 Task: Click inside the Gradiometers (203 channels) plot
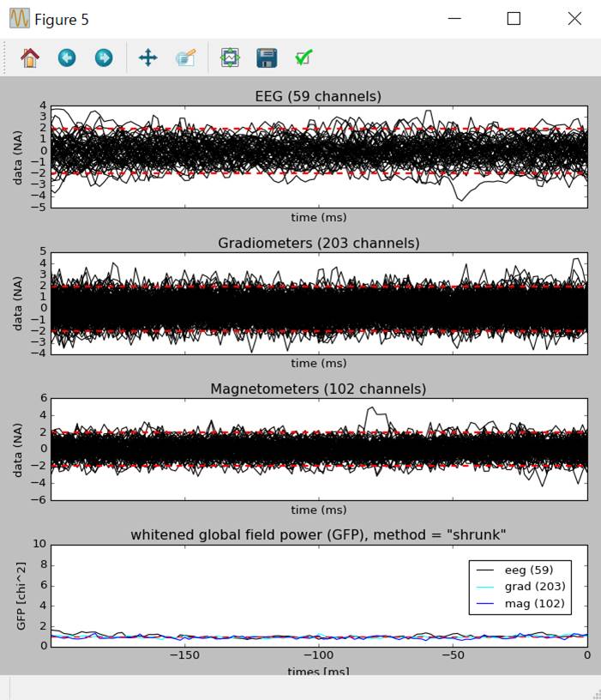pos(319,303)
